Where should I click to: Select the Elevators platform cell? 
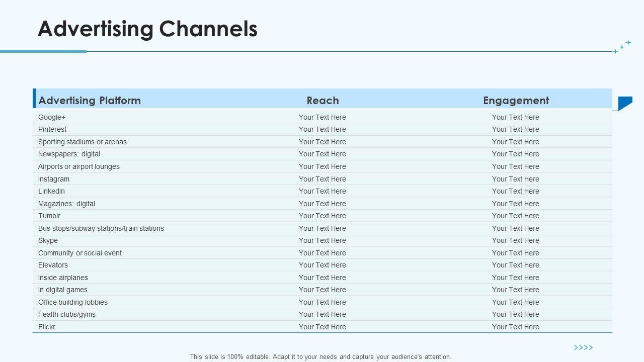pos(53,265)
